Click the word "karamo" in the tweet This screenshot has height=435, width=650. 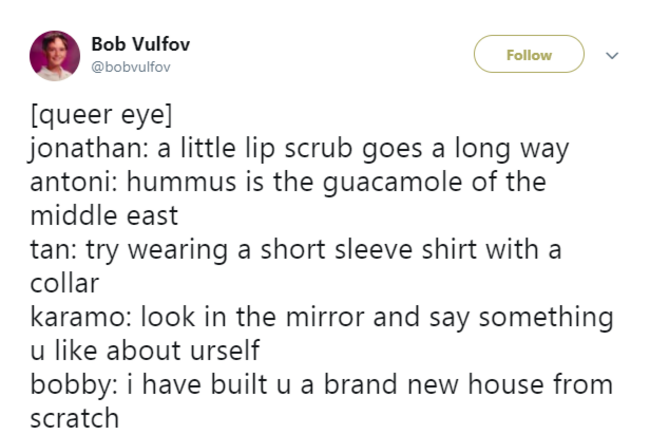[78, 317]
